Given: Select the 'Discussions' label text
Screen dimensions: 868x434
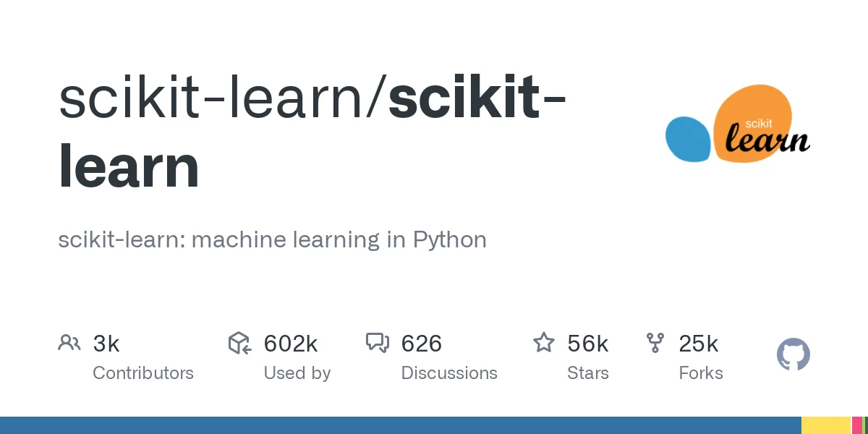Looking at the screenshot, I should [449, 373].
